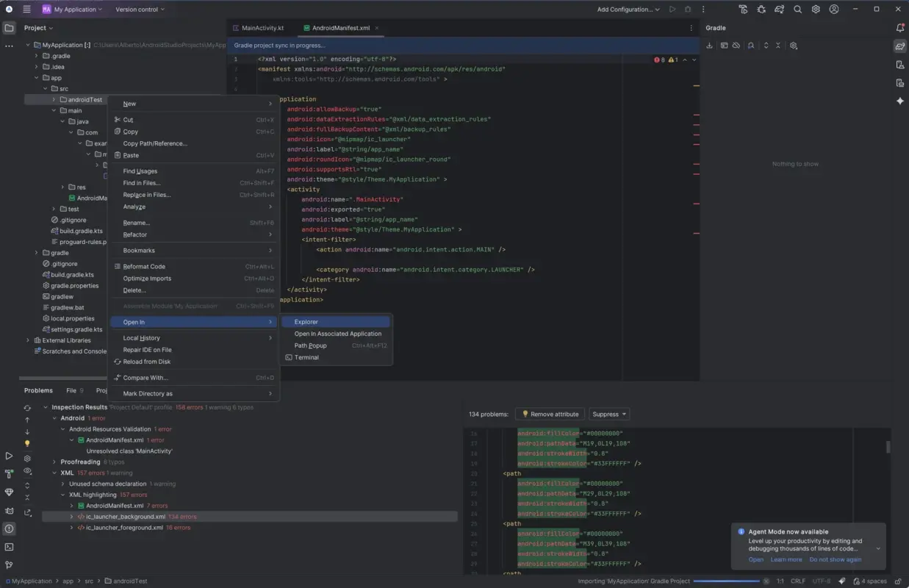
Task: Open the Suppress dropdown in Problems panel
Action: 609,414
